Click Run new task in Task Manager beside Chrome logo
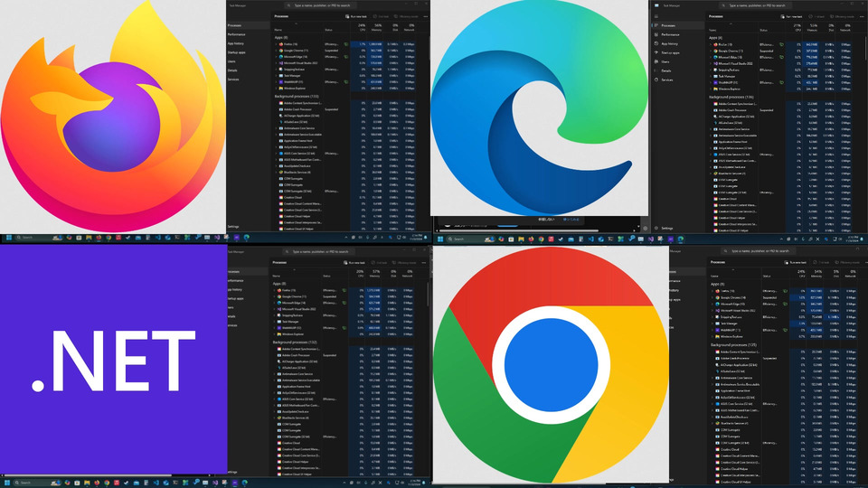This screenshot has height=488, width=868. tap(796, 262)
